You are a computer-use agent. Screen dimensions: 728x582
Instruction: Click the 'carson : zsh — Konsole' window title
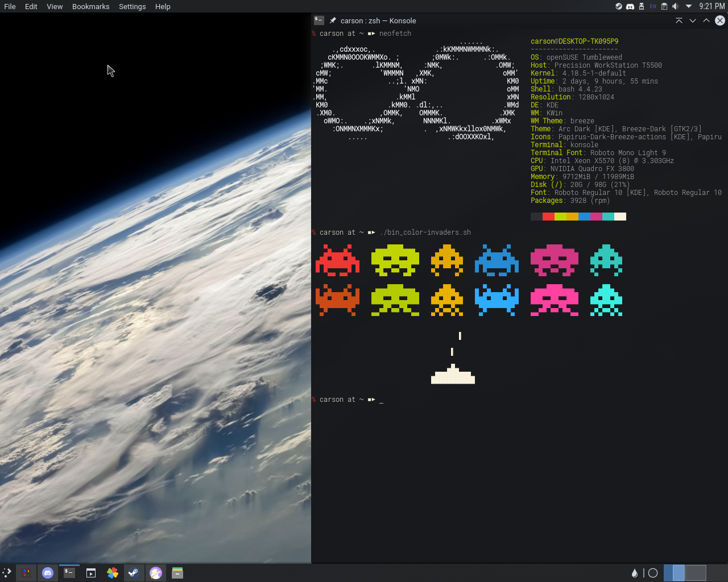click(x=378, y=20)
